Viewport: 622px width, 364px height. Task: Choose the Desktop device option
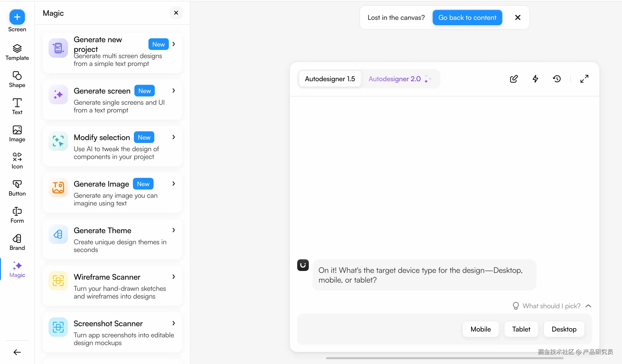coord(564,329)
